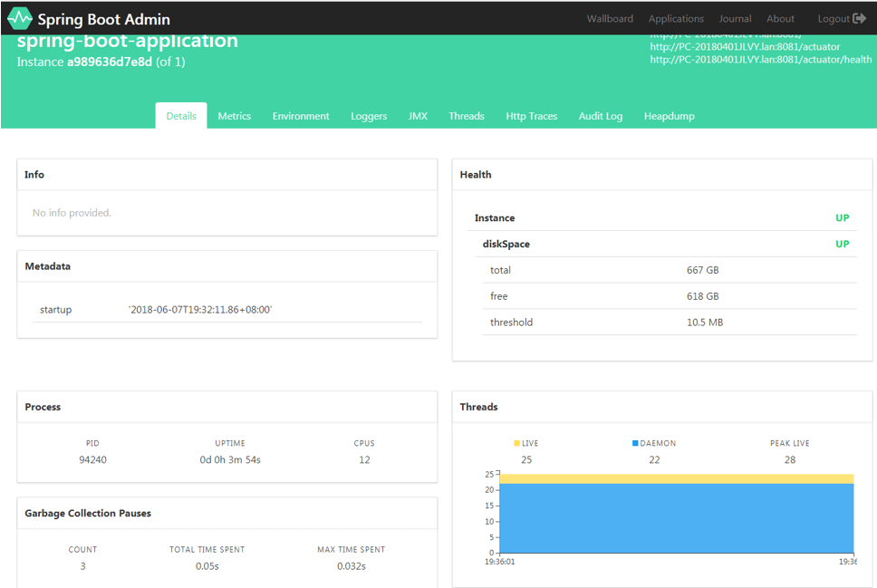
Task: Click the free 618 GB value
Action: click(702, 296)
